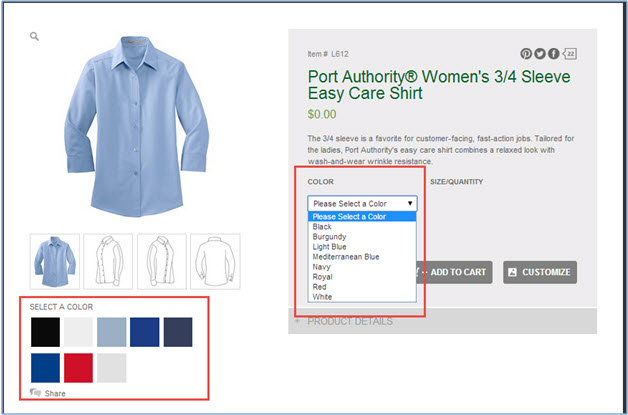Image resolution: width=628 pixels, height=415 pixels.
Task: Select the black color swatch
Action: pyautogui.click(x=45, y=333)
